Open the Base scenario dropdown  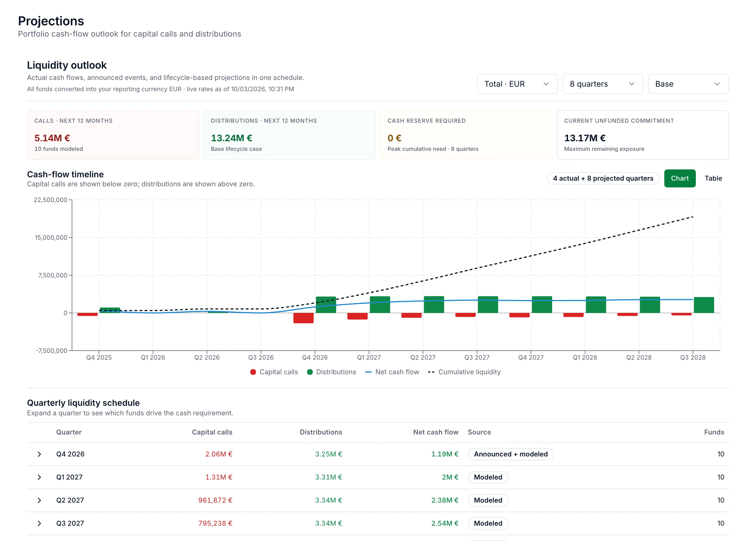[x=688, y=84]
